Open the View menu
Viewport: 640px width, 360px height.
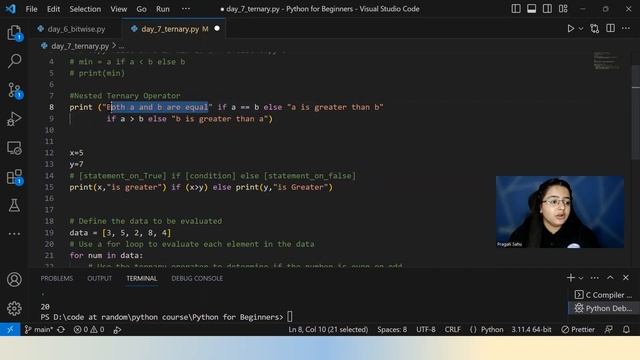point(118,9)
